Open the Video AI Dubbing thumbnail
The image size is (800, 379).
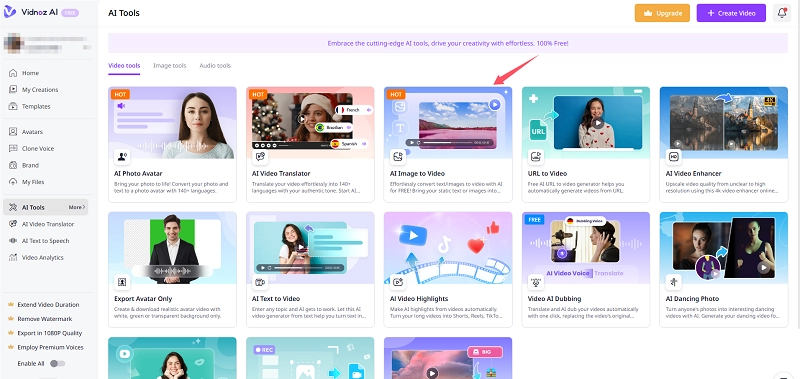pyautogui.click(x=586, y=248)
